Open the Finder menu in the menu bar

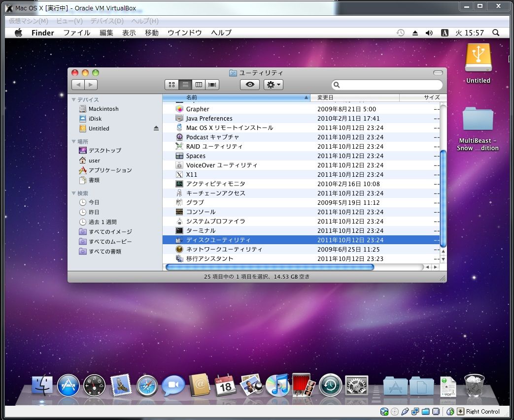42,33
